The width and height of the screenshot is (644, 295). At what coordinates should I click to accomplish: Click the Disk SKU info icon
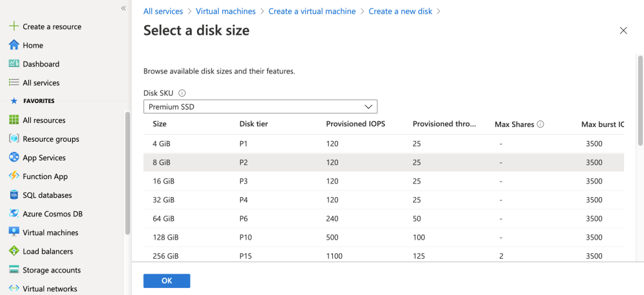tap(182, 93)
